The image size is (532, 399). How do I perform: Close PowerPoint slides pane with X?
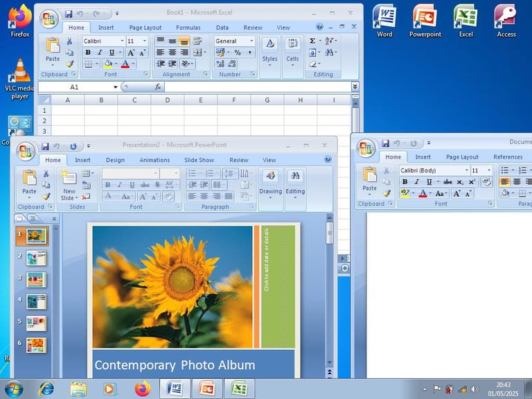pos(54,219)
